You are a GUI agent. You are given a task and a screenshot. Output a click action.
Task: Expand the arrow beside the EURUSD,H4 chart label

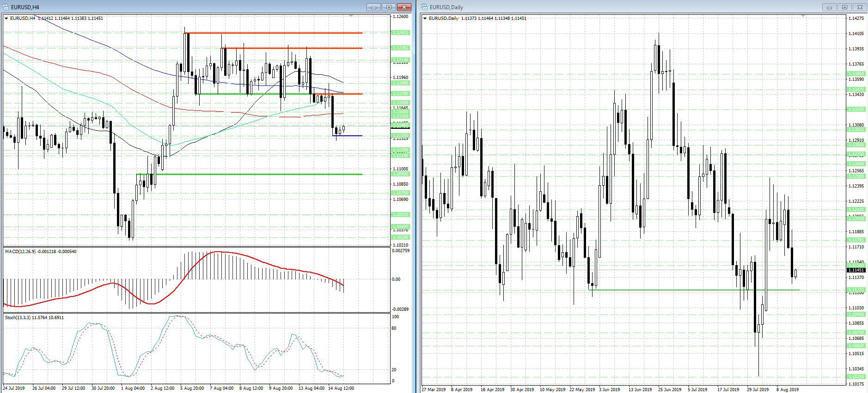click(6, 18)
